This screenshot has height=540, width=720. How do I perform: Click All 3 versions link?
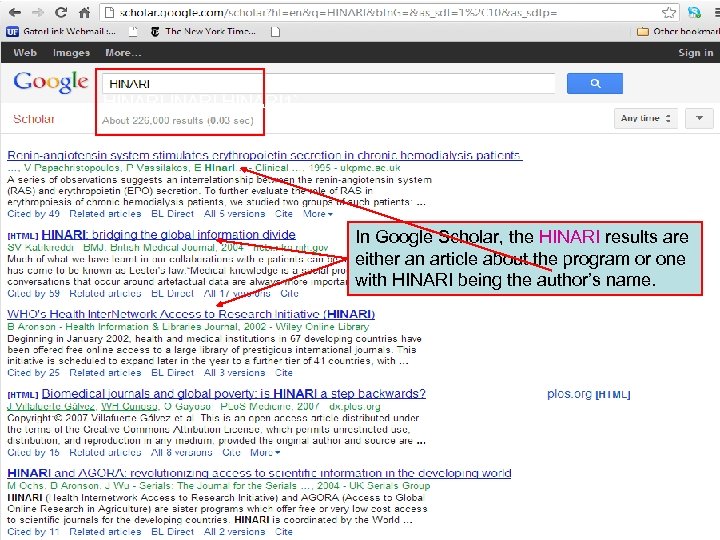pos(234,372)
